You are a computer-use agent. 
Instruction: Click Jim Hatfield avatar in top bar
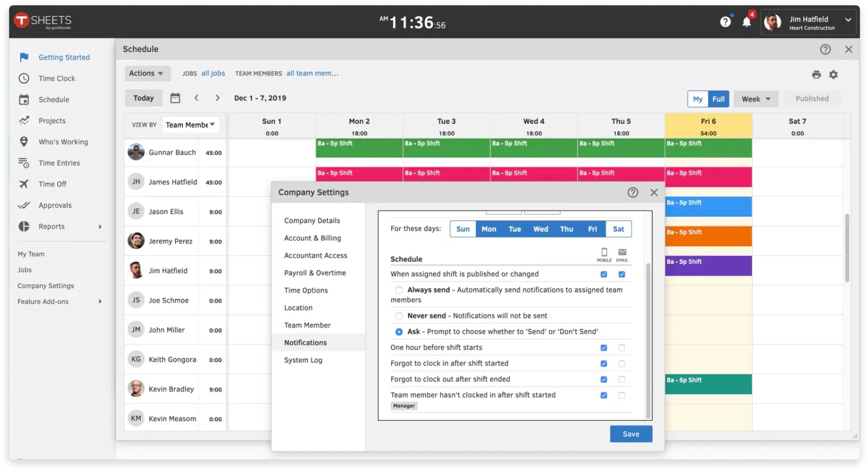click(772, 23)
